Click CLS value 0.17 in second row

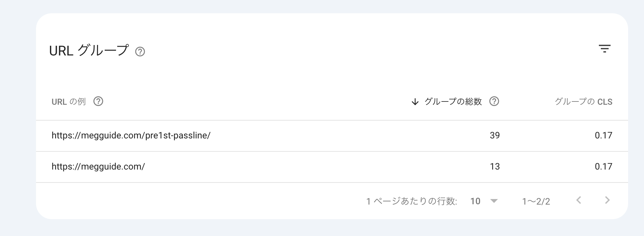click(603, 167)
